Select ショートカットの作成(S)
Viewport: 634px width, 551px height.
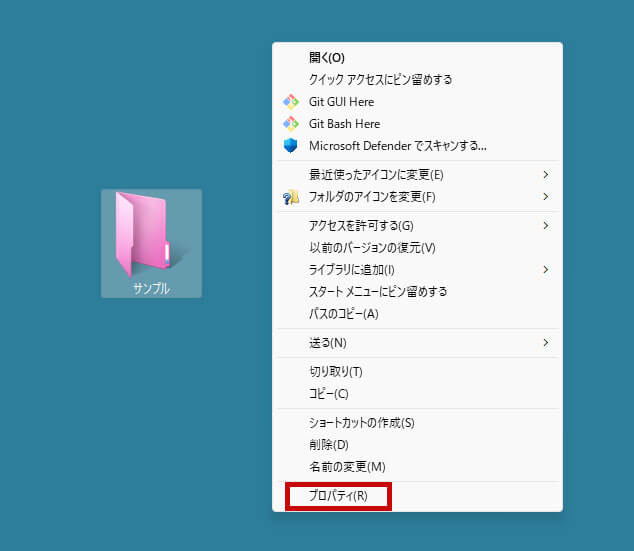pyautogui.click(x=417, y=423)
